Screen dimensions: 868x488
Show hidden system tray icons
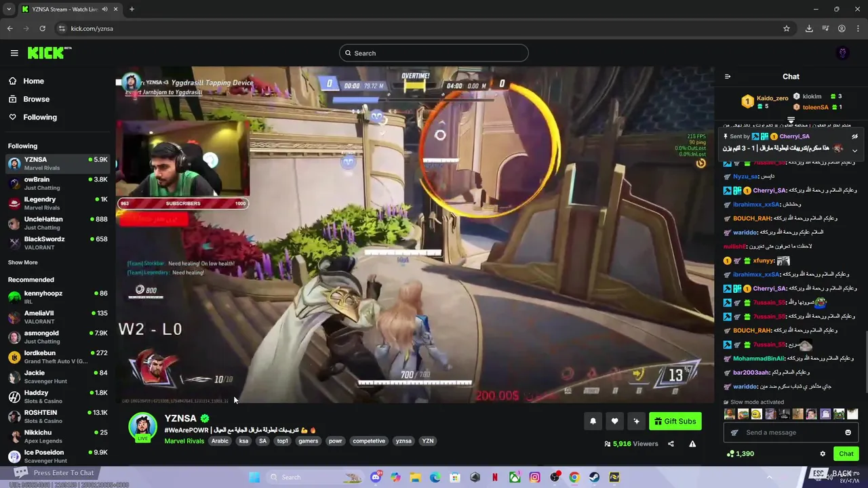[x=769, y=477]
